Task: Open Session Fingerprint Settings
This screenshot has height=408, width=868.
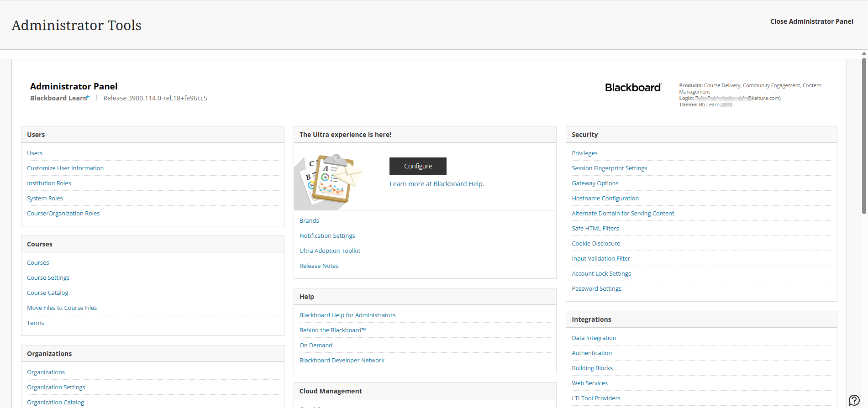Action: [x=609, y=168]
